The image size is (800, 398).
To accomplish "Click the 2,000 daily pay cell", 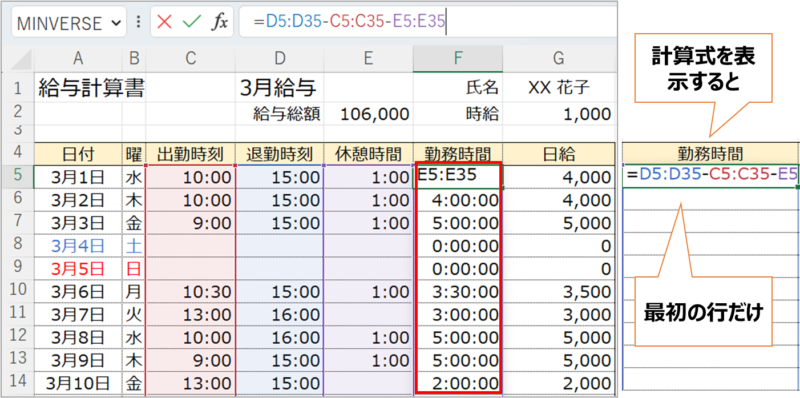I will tap(559, 384).
